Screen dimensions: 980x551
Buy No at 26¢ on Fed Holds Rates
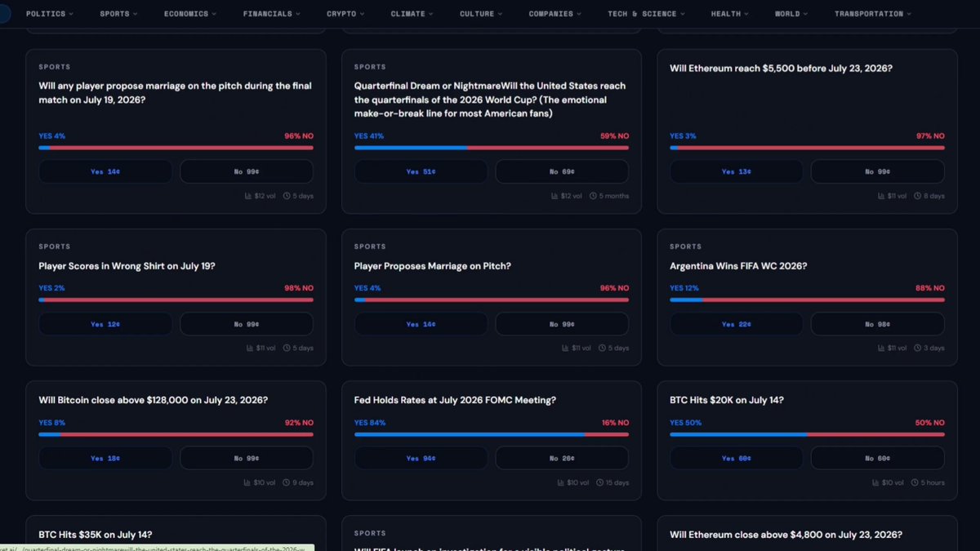pyautogui.click(x=562, y=458)
